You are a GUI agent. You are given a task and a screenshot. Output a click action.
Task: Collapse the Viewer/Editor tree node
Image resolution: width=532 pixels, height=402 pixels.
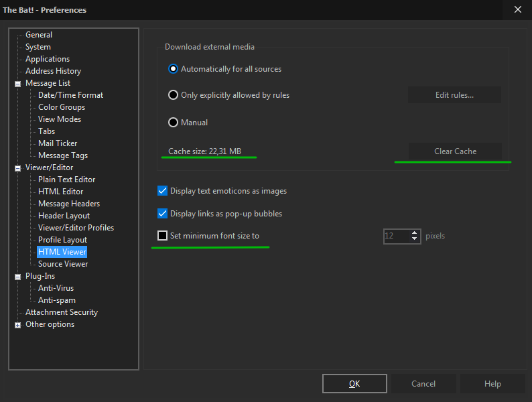click(x=17, y=168)
